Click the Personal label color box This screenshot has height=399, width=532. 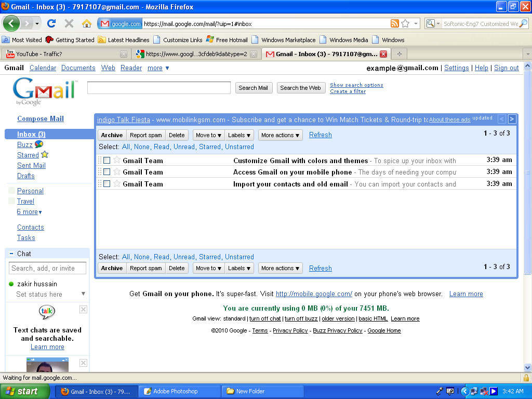(11, 191)
